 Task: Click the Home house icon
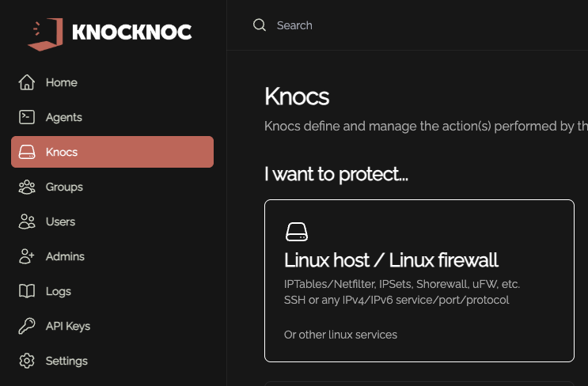pos(27,82)
